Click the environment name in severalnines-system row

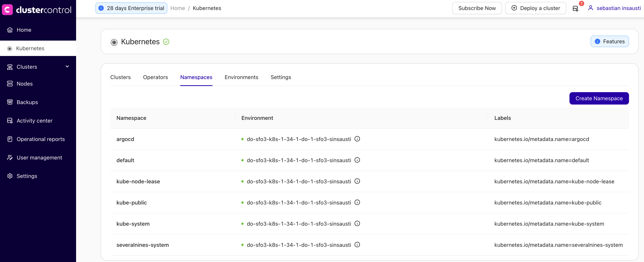(299, 245)
